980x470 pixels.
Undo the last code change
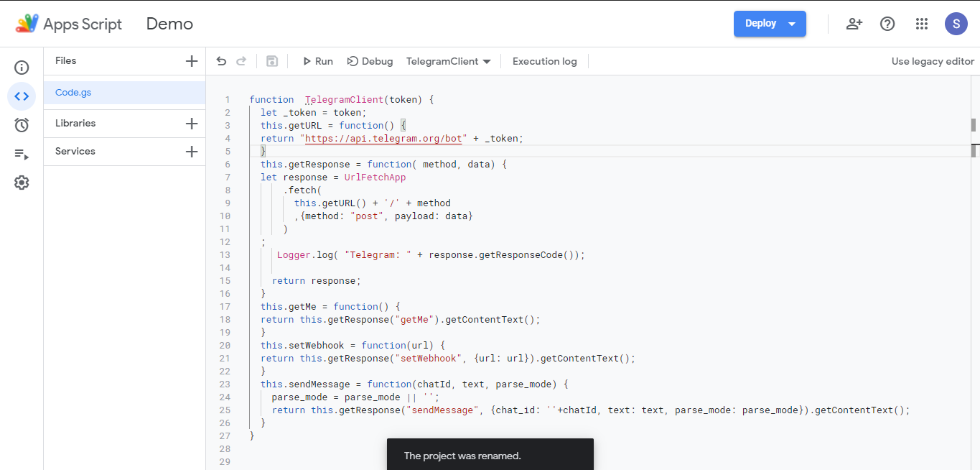click(x=221, y=61)
